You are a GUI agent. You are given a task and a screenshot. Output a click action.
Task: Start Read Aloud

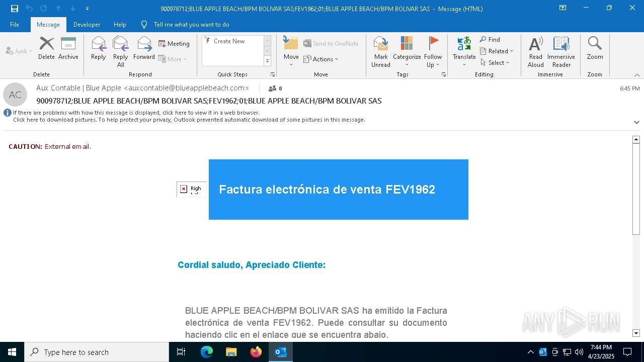(535, 51)
